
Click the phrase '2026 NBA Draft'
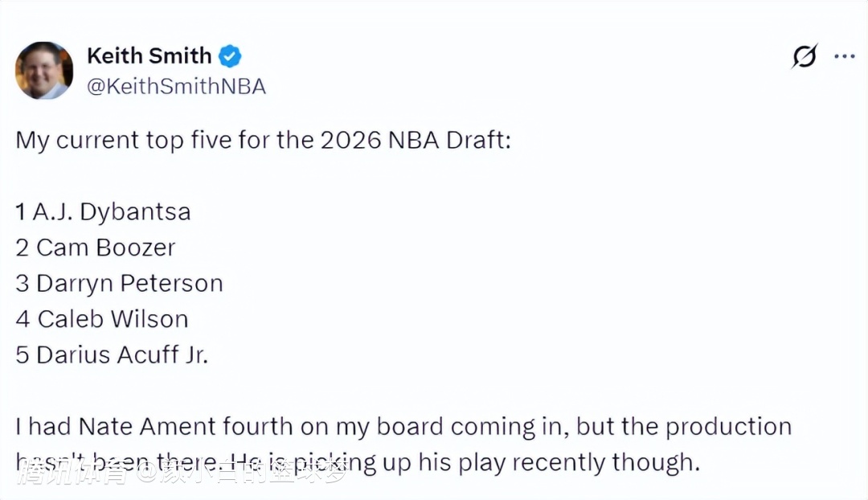pyautogui.click(x=416, y=140)
